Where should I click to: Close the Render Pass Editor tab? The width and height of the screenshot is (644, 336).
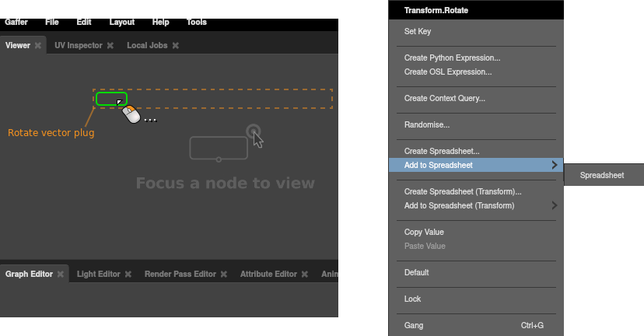click(x=223, y=275)
